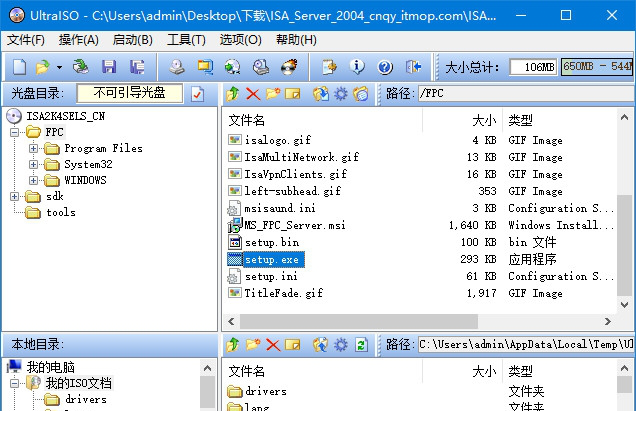Click new folder icon in image pane toolbar
The image size is (636, 427).
click(273, 94)
